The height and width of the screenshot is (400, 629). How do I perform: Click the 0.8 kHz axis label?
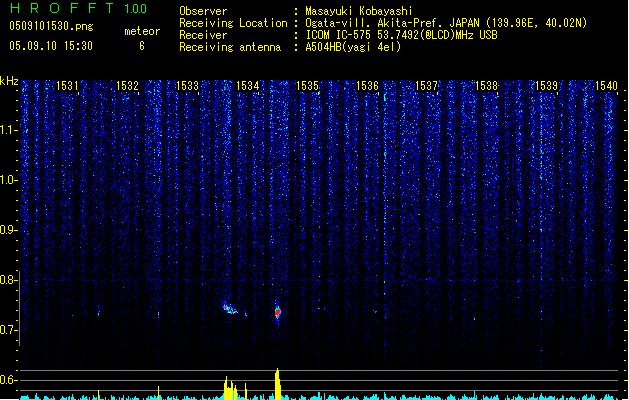(8, 280)
